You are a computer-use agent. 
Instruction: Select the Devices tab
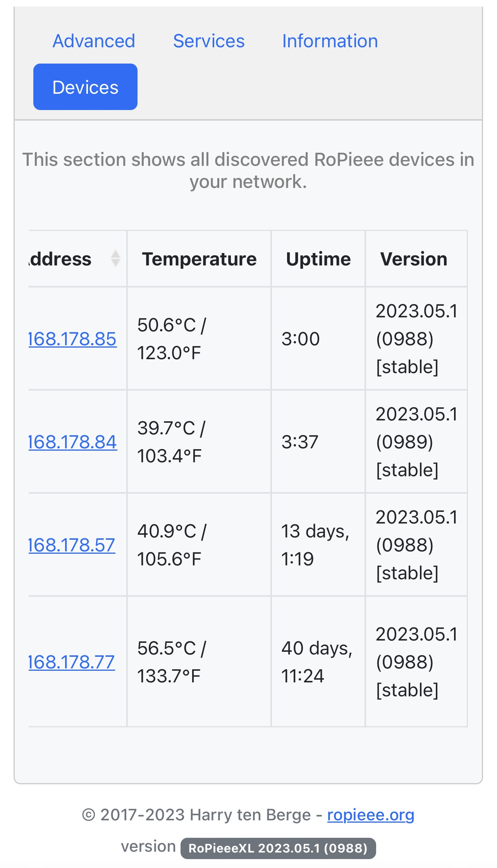coord(85,87)
